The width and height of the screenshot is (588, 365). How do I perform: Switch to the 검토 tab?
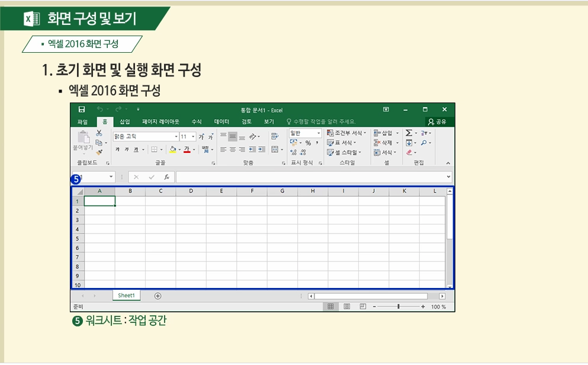coord(246,122)
